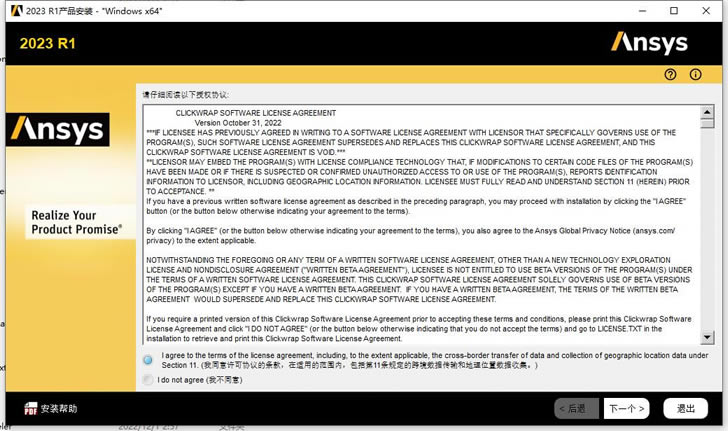Click the CLICKWRAP SOFTWARE LICENSE AGREEMENT heading
The width and height of the screenshot is (728, 431).
(x=256, y=113)
